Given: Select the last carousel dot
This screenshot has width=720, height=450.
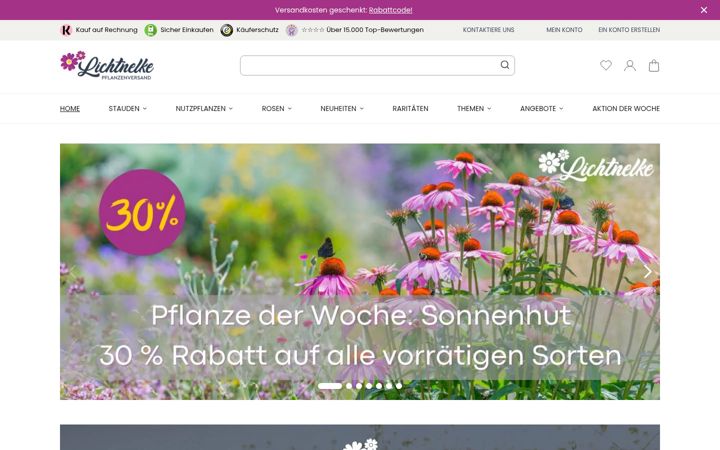Looking at the screenshot, I should pyautogui.click(x=399, y=386).
